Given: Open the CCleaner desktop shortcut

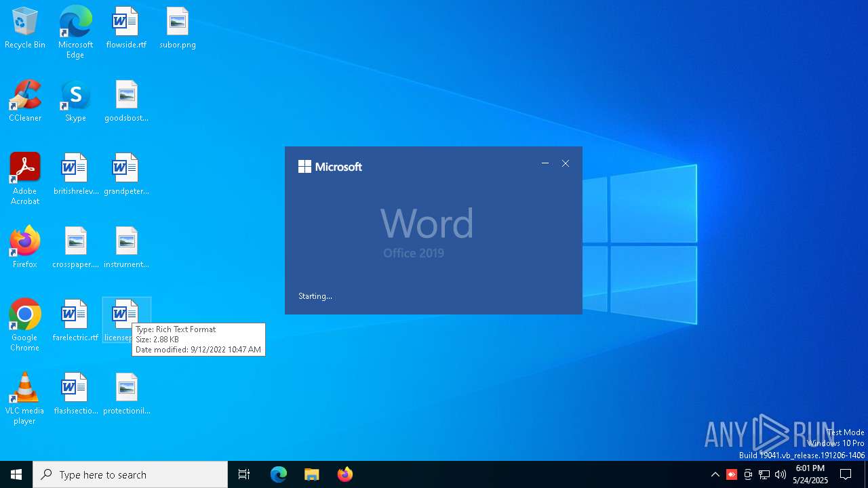Looking at the screenshot, I should [x=25, y=101].
